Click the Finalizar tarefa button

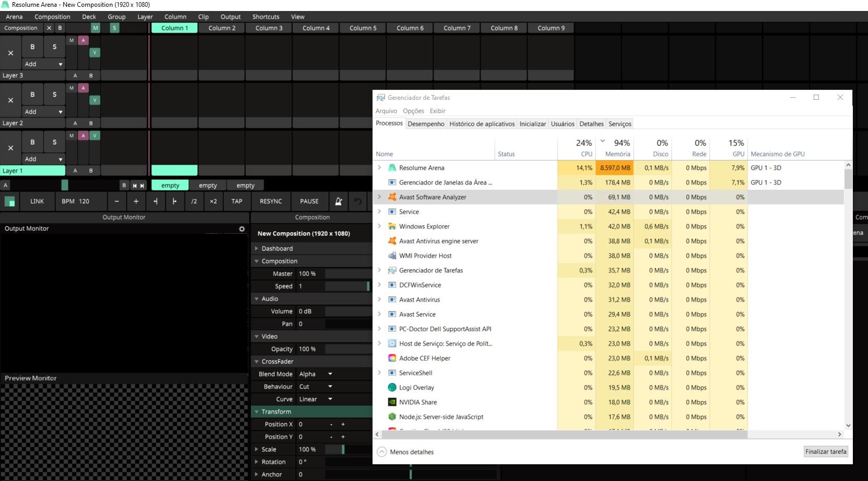point(826,452)
